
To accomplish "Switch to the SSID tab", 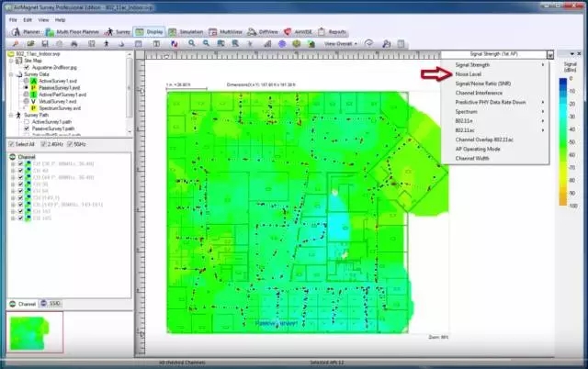I will pos(53,303).
